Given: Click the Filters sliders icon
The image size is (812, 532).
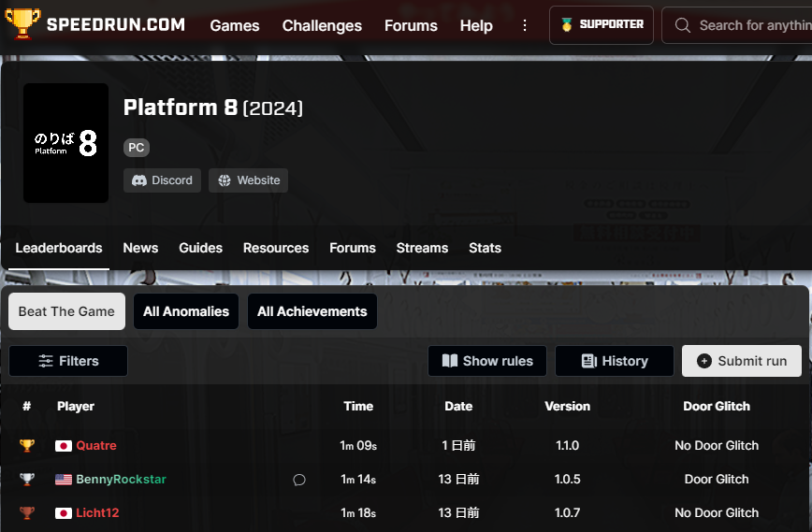Looking at the screenshot, I should (46, 361).
